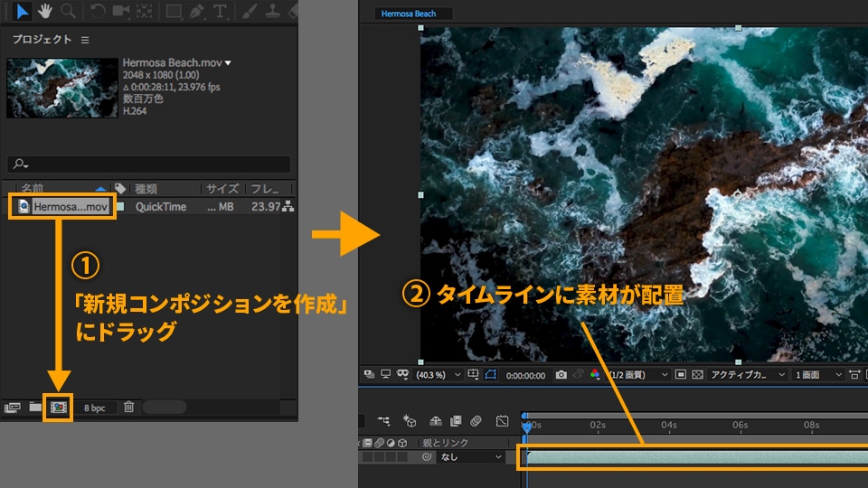Sort project items by サイズ column
This screenshot has height=488, width=868.
coord(222,189)
